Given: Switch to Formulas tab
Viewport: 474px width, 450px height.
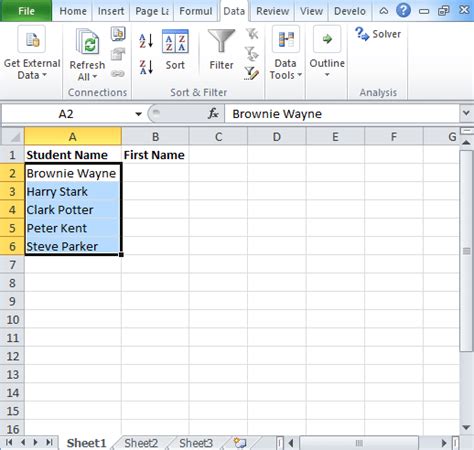Looking at the screenshot, I should (x=196, y=11).
